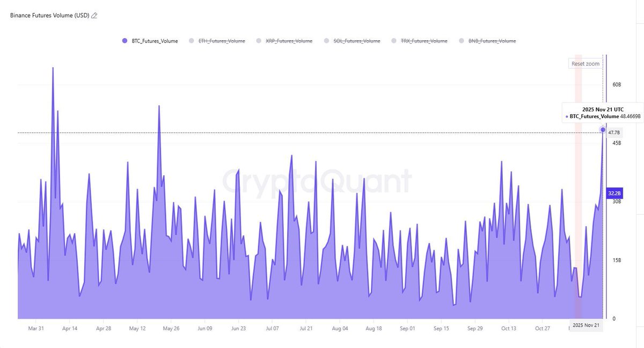
Task: Select the highlighted data point on Nov 21 peak
Action: point(604,129)
